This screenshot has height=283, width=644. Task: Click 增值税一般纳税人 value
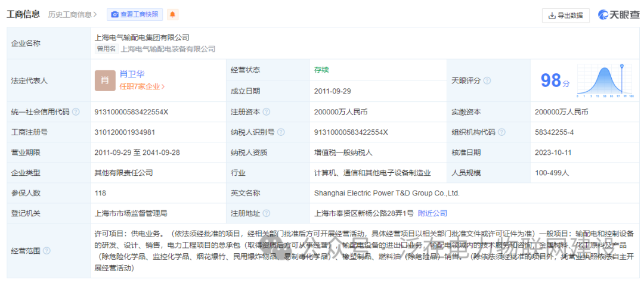pos(343,153)
